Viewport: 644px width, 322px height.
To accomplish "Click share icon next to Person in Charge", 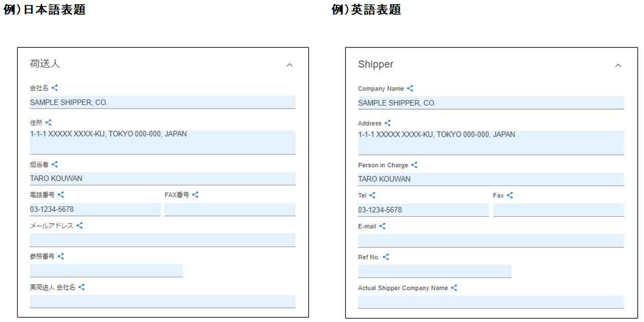I will click(414, 165).
